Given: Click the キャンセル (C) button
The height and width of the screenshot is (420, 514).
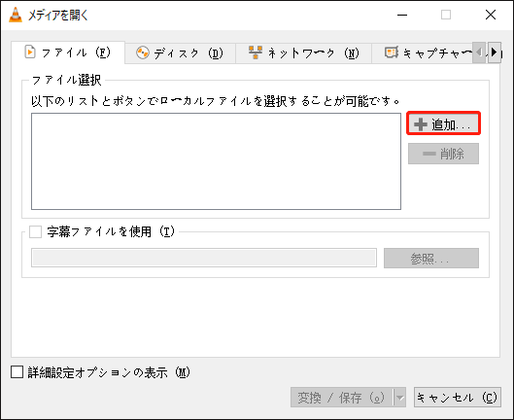Looking at the screenshot, I should (458, 398).
